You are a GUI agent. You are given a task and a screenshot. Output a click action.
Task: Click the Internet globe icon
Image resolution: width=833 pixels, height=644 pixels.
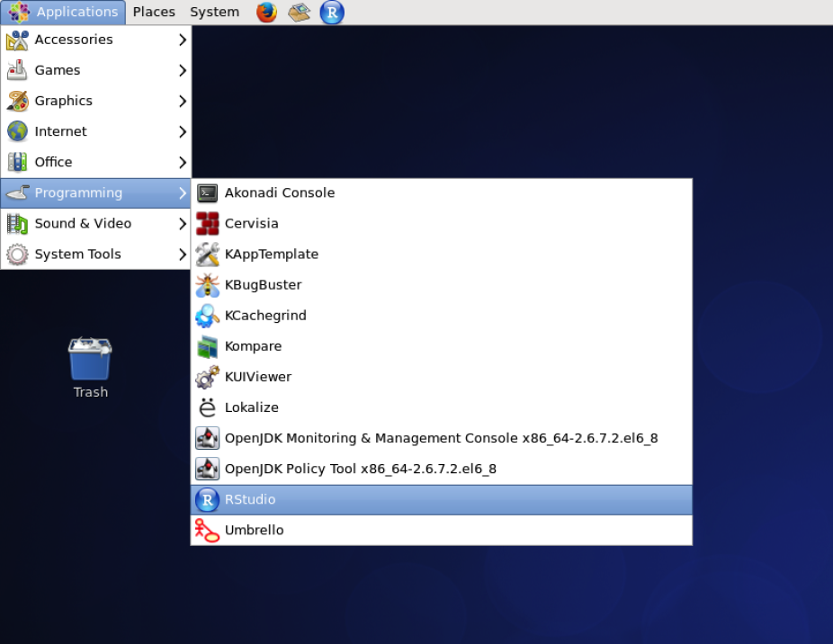click(x=17, y=131)
